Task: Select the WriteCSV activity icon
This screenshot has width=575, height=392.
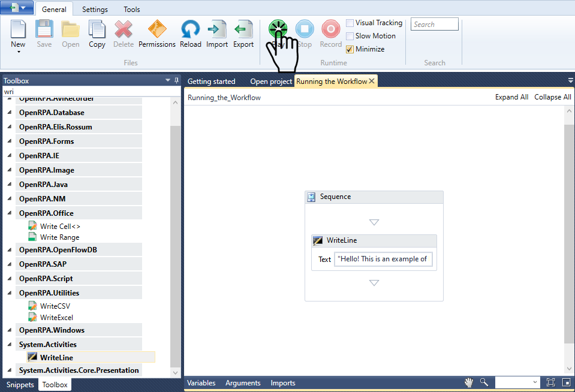Action: pyautogui.click(x=32, y=306)
